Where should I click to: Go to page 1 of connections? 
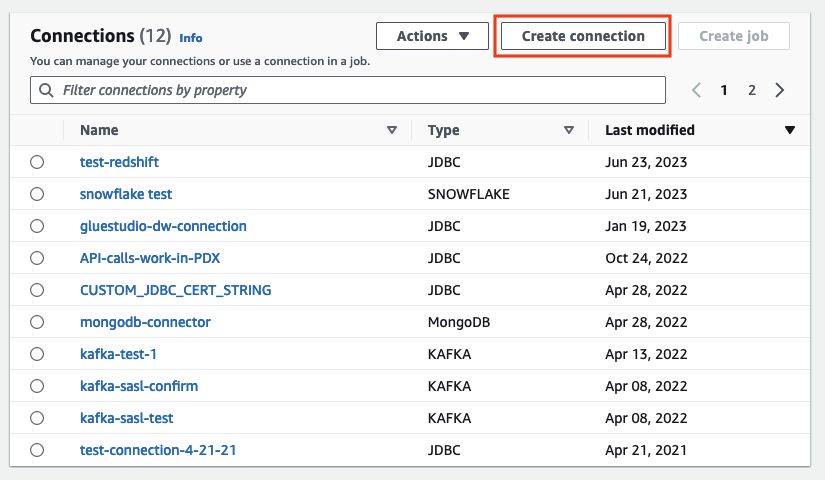tap(724, 90)
